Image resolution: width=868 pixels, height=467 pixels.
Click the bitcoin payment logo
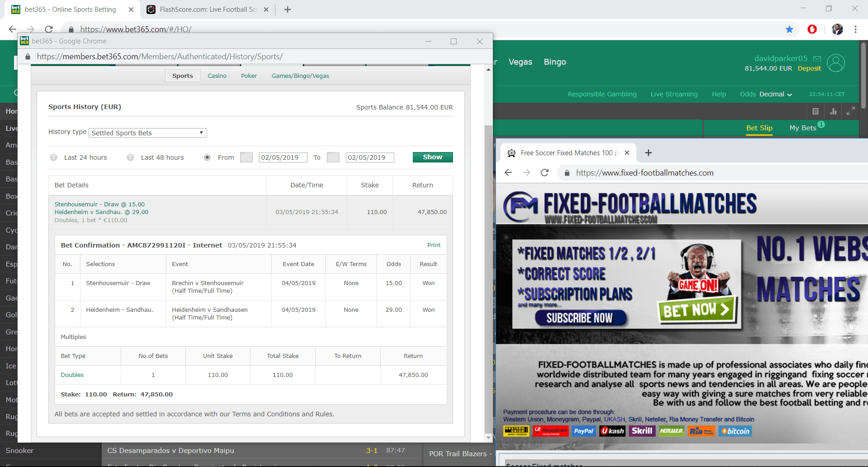pos(736,431)
